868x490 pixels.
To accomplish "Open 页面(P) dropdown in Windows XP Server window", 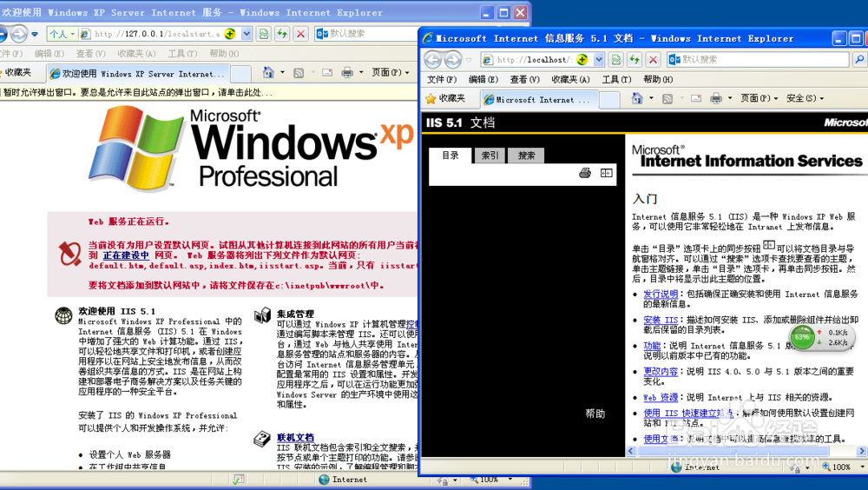I will [x=391, y=73].
